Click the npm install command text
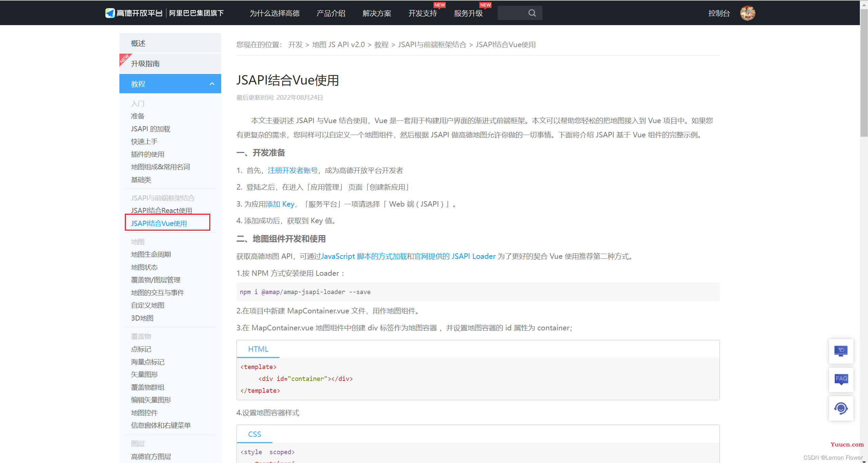 [305, 292]
